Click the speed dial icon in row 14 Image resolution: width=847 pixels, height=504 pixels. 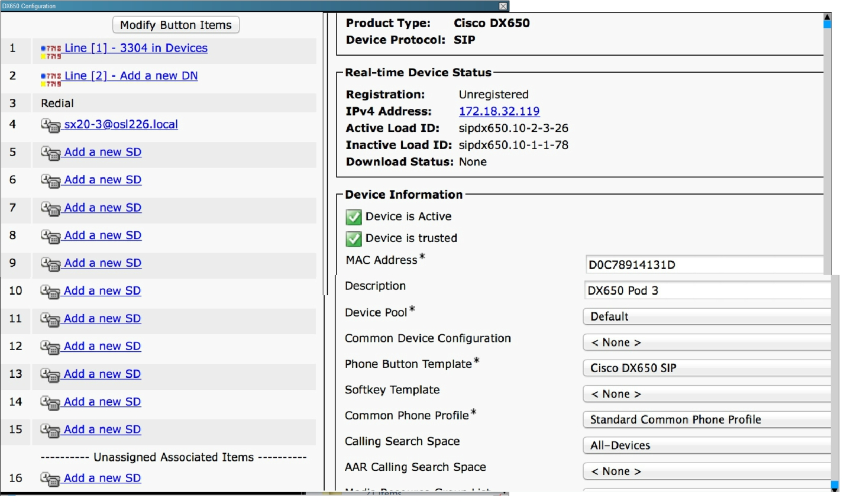(x=50, y=403)
